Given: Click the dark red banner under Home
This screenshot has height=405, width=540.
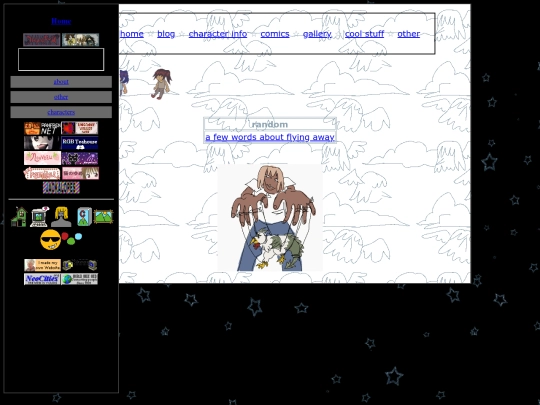Looking at the screenshot, I should tap(42, 40).
